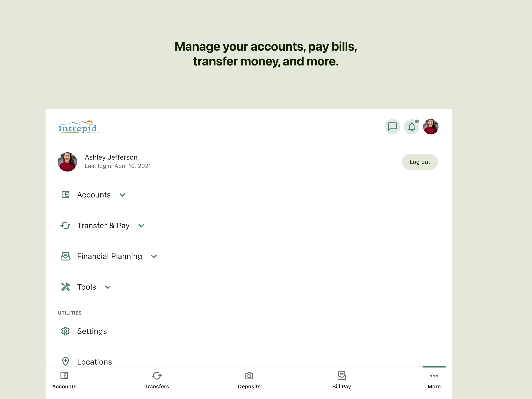The height and width of the screenshot is (399, 532).
Task: Expand the Accounts section chevron
Action: point(122,195)
